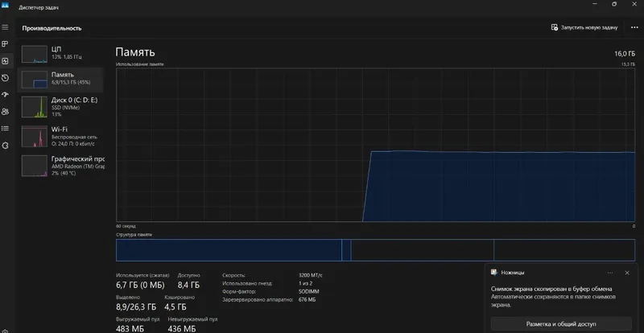The height and width of the screenshot is (333, 644).
Task: Click the Wi-Fi mini graph thumbnail
Action: point(35,136)
